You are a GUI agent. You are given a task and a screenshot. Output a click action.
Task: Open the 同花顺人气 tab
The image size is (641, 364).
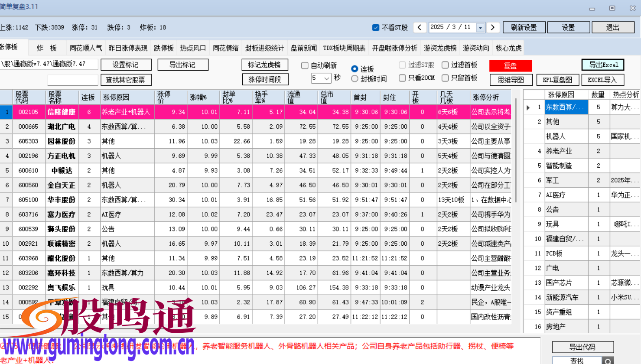[86, 48]
